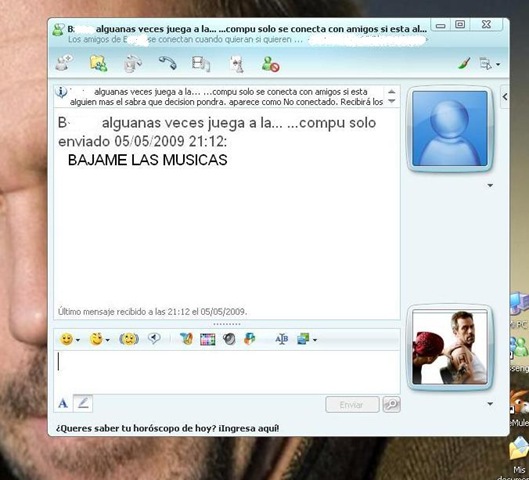Click in the message input box

click(227, 371)
